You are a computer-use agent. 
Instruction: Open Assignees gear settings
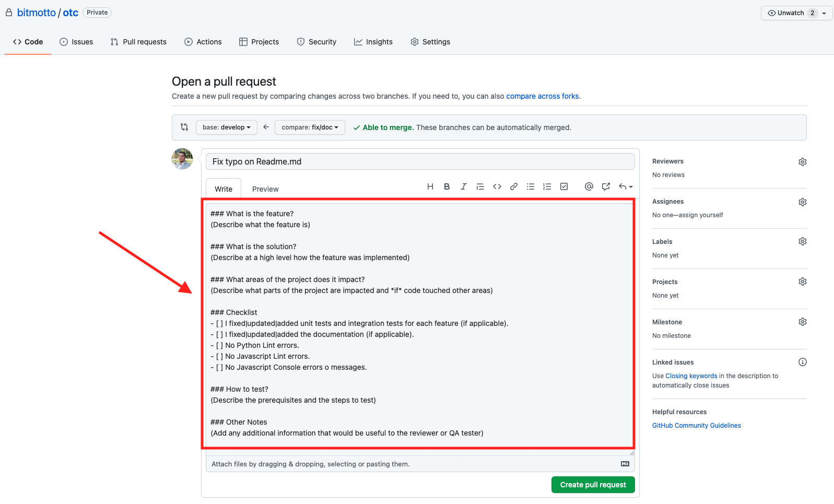click(803, 202)
